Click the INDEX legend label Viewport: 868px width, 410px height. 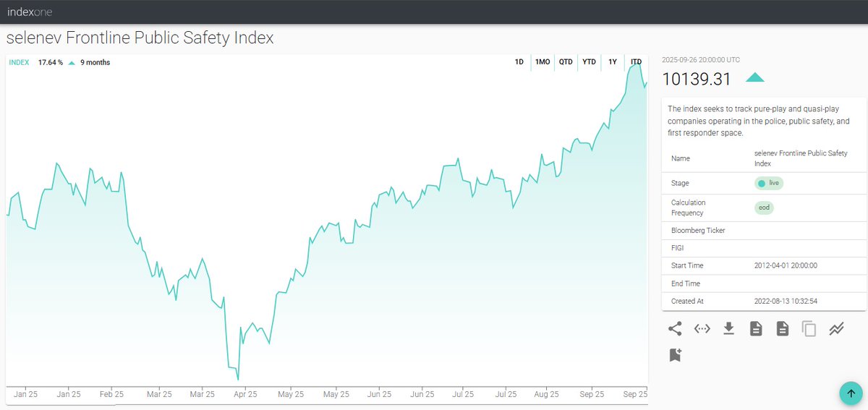(x=19, y=62)
